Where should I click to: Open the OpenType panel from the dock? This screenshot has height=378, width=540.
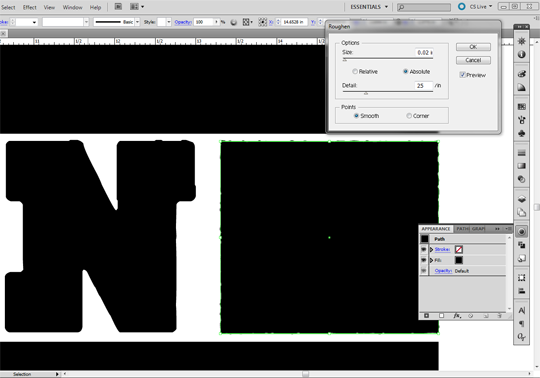521,337
